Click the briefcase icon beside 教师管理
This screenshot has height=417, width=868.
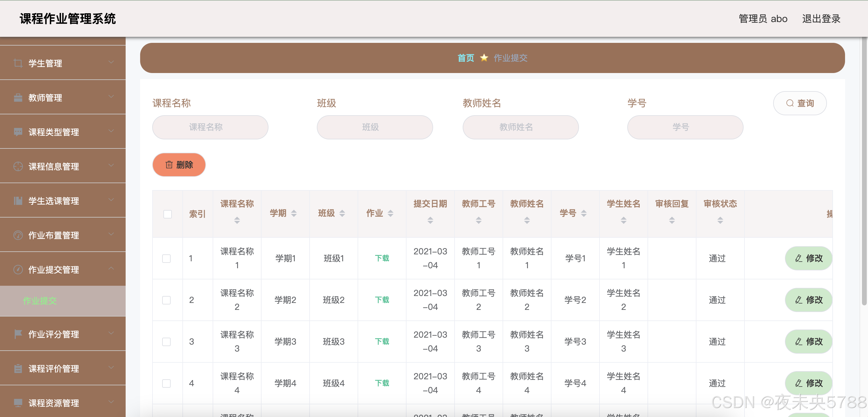[x=18, y=97]
